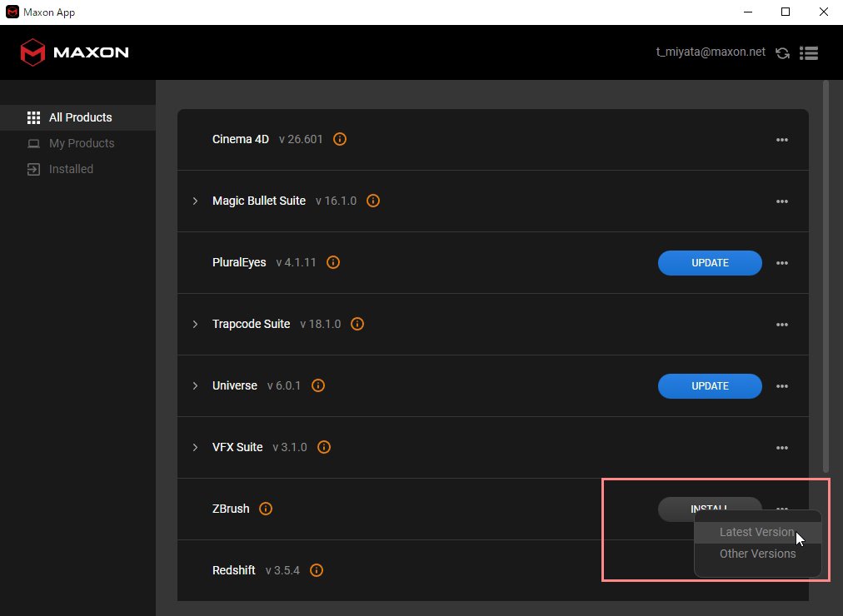The image size is (843, 616).
Task: Update PluralEyes
Action: click(x=710, y=263)
